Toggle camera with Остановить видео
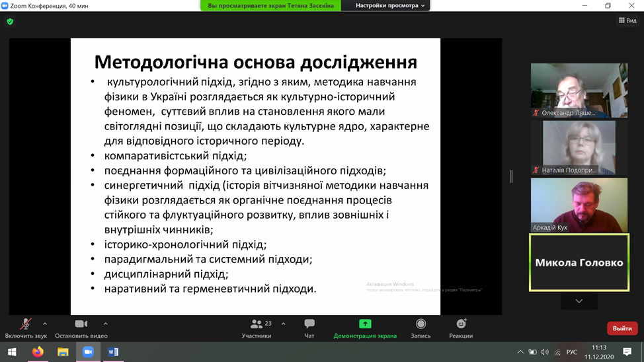 [x=81, y=324]
